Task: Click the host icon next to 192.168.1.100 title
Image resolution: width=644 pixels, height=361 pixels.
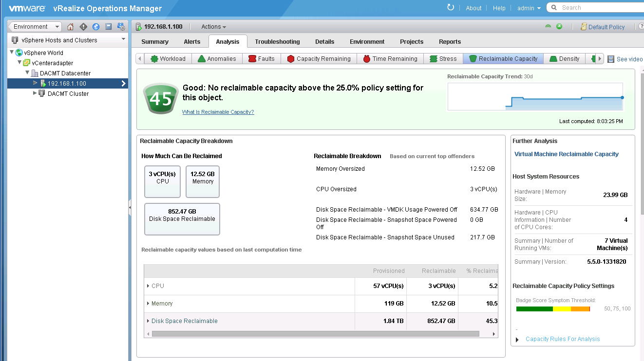Action: pyautogui.click(x=138, y=27)
